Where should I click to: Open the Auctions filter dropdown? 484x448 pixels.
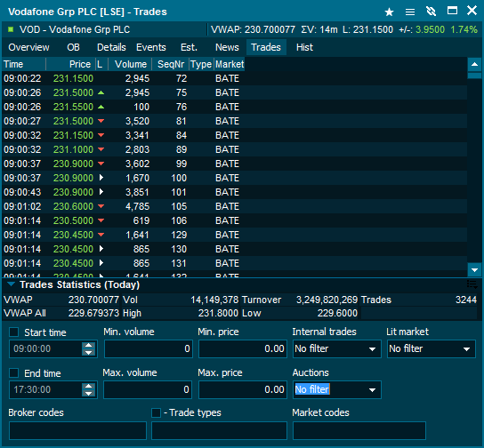pos(337,389)
